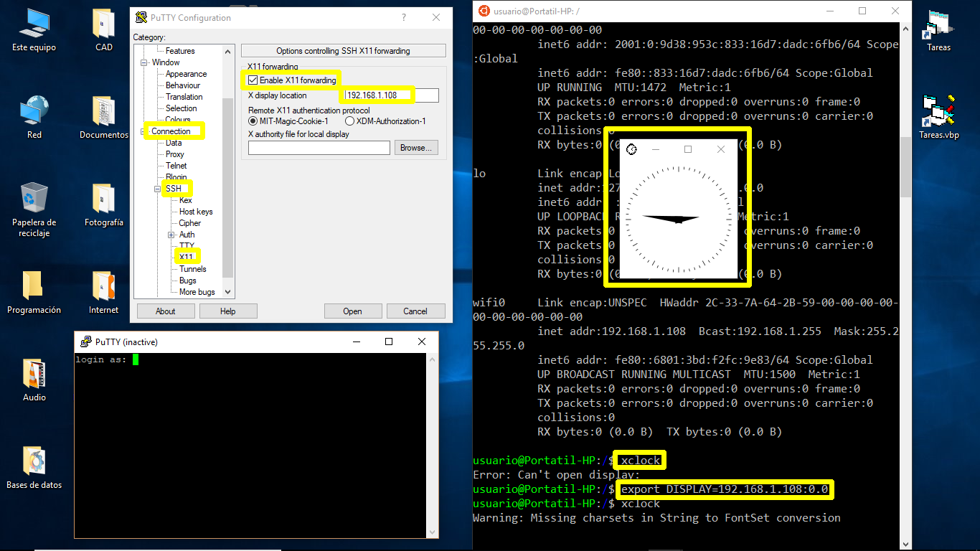Collapse the SSH category branch
This screenshot has width=980, height=551.
point(156,189)
